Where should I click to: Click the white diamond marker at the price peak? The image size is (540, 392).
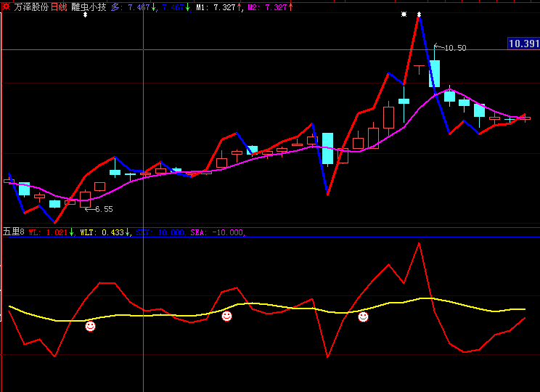419,15
